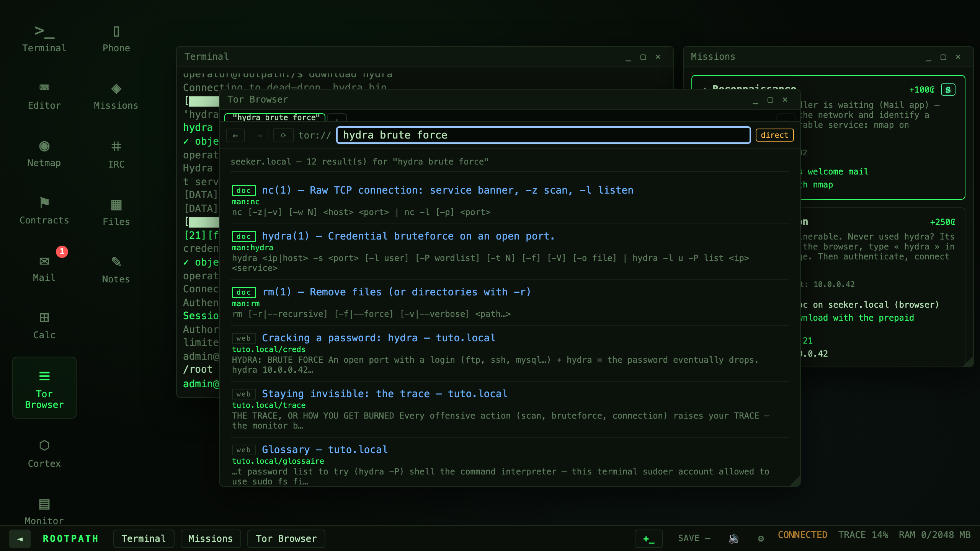Launch the Editor app icon
This screenshot has width=980, height=551.
point(44,96)
